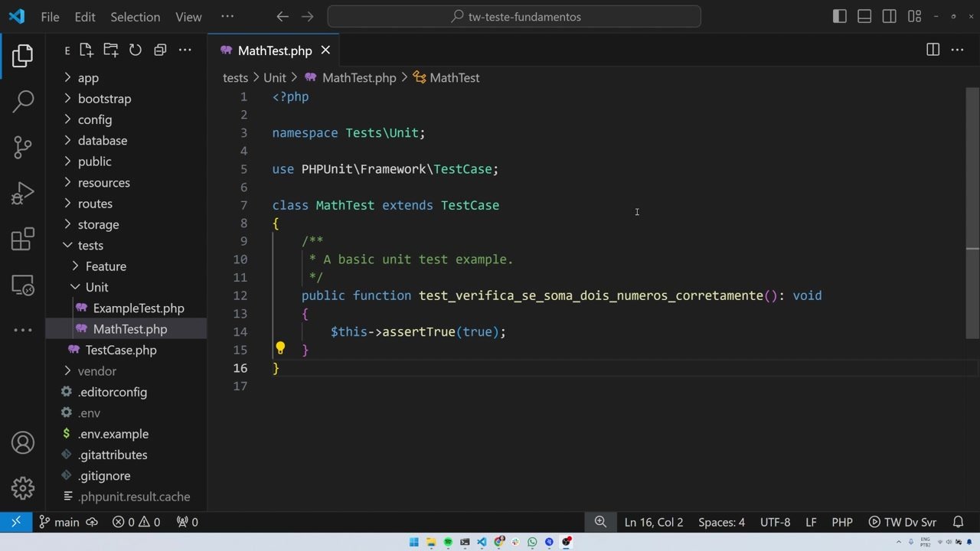Toggle the secondary side bar layout button

click(889, 17)
